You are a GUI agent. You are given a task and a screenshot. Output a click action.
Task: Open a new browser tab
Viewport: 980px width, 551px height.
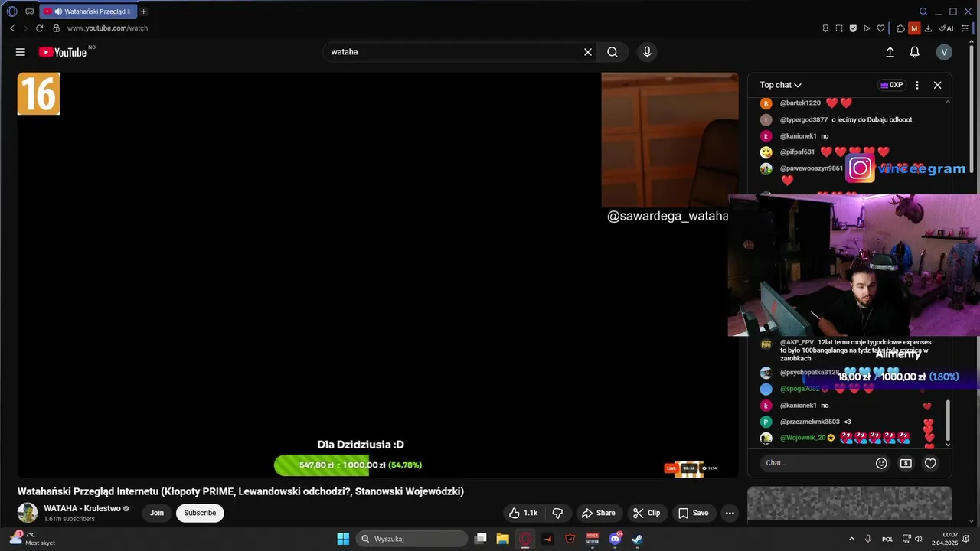(x=143, y=11)
